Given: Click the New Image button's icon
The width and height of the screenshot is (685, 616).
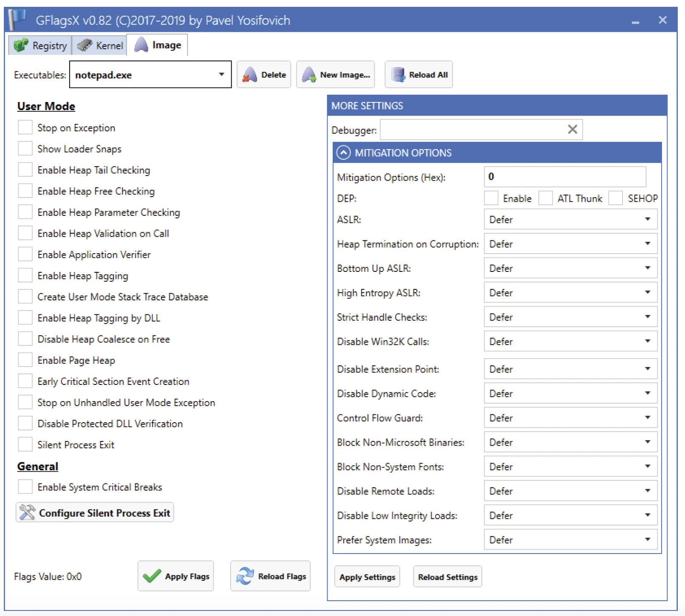Looking at the screenshot, I should [309, 75].
